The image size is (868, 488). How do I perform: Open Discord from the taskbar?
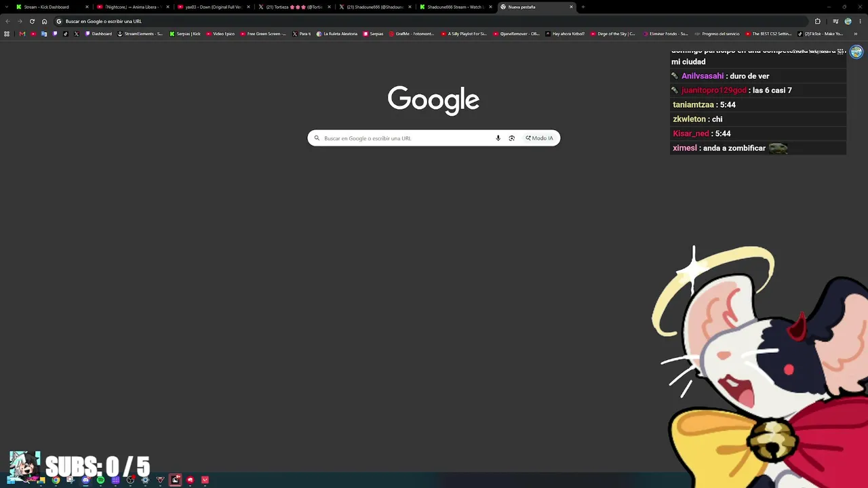point(85,480)
